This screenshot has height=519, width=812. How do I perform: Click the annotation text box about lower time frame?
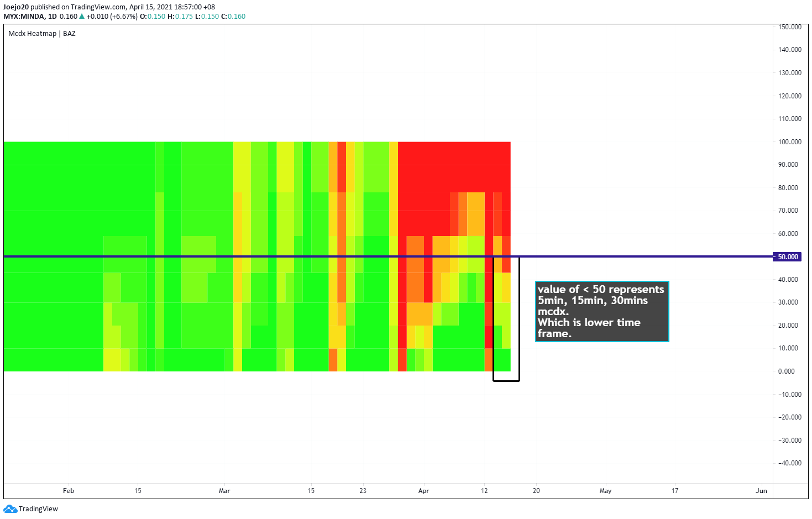(x=602, y=312)
